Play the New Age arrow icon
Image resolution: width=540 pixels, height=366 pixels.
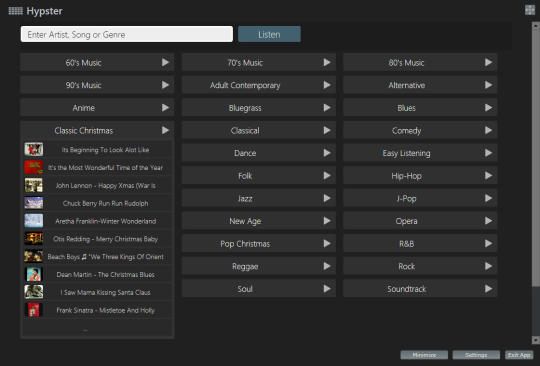click(x=327, y=221)
